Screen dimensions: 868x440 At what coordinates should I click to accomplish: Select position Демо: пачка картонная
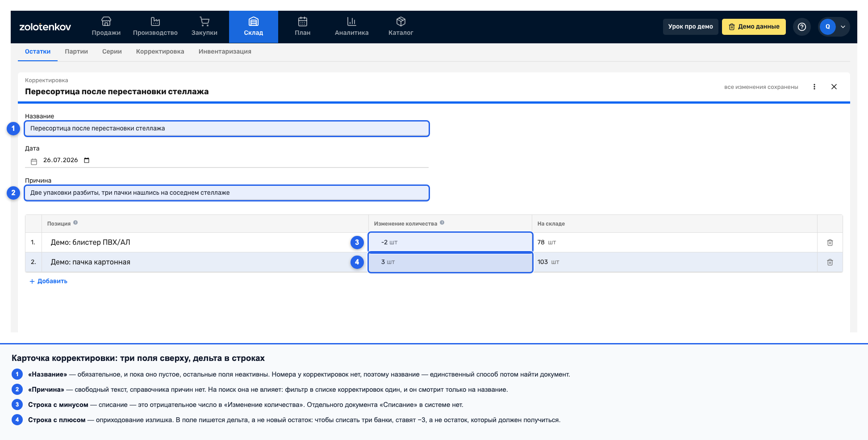click(91, 262)
